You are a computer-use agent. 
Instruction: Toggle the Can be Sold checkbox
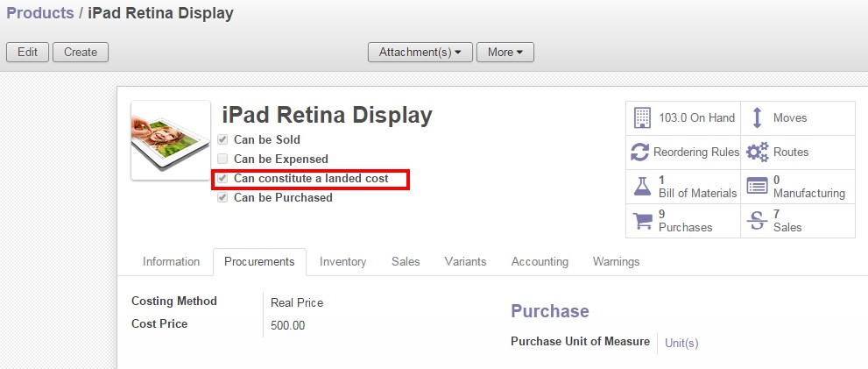[222, 140]
